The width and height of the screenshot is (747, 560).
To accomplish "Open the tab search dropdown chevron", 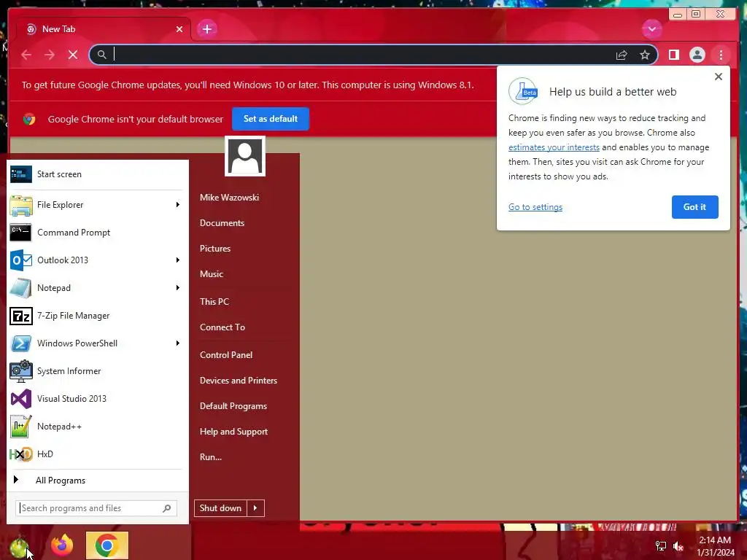I will click(651, 29).
